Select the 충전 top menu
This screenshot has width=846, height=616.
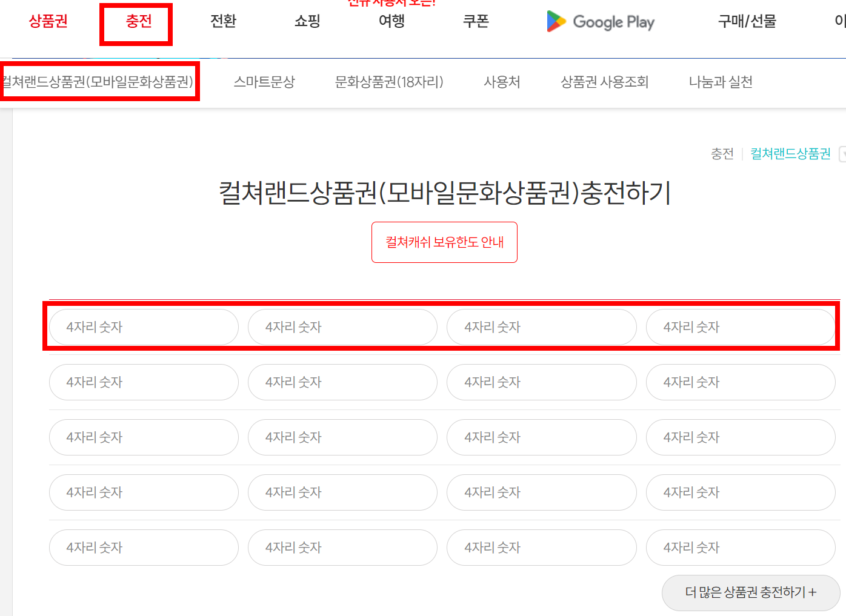[138, 21]
